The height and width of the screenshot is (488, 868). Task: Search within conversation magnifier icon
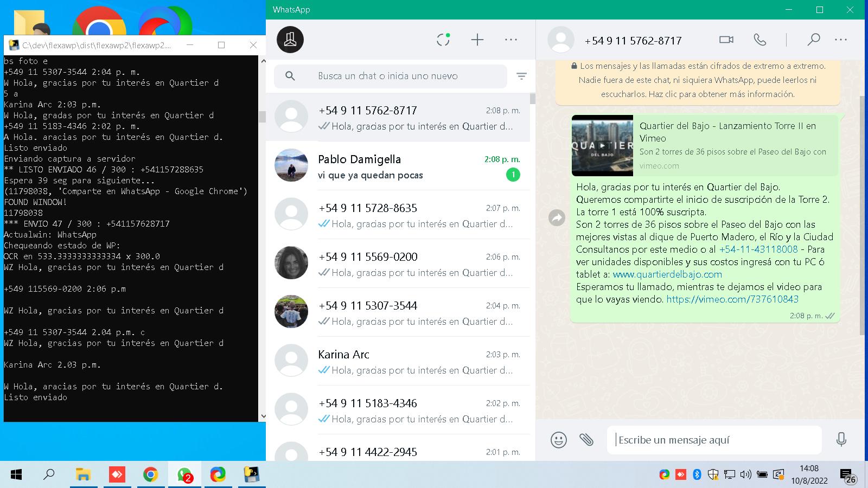click(813, 40)
